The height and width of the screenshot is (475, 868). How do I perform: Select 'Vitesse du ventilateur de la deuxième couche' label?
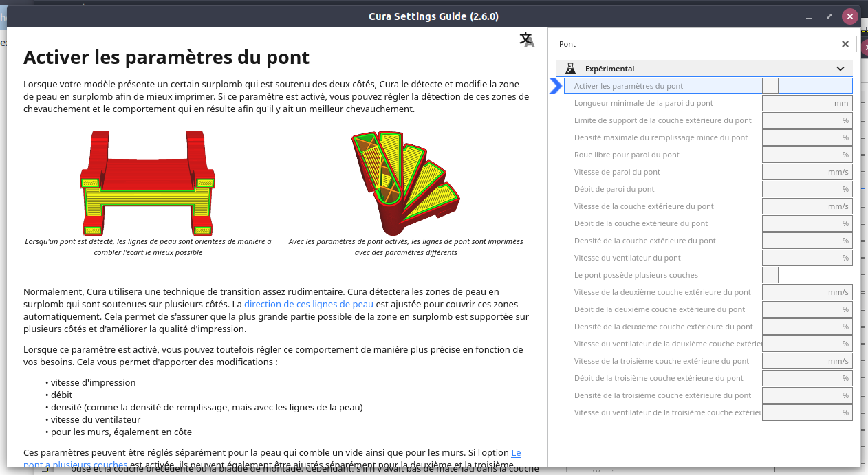click(x=668, y=344)
